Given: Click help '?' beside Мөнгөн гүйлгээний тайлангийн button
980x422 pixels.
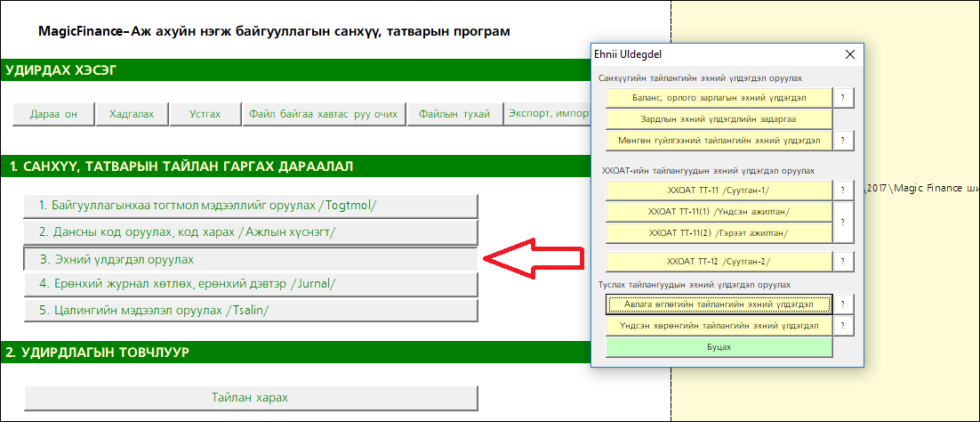Looking at the screenshot, I should 842,140.
